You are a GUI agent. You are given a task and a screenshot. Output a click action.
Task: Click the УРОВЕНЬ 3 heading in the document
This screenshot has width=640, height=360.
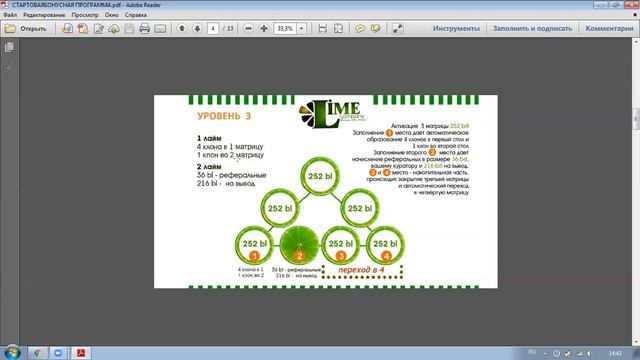coord(224,116)
